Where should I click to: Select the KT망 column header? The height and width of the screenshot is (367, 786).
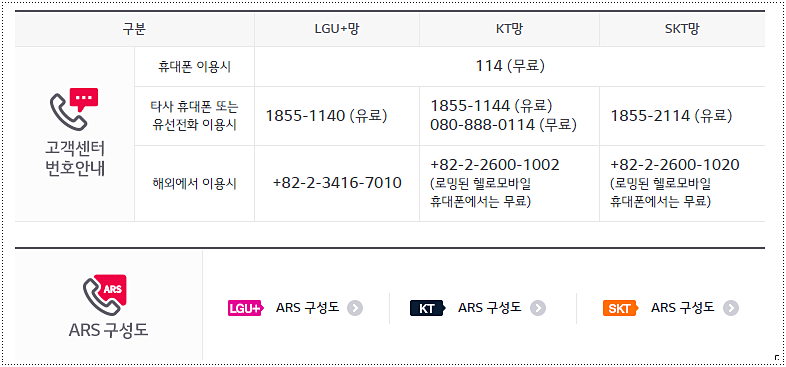click(x=509, y=30)
